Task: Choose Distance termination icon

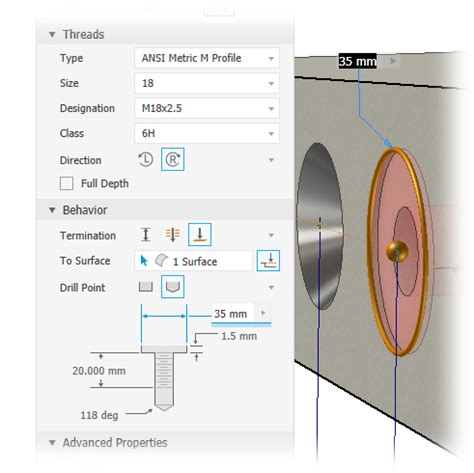Action: pyautogui.click(x=146, y=235)
